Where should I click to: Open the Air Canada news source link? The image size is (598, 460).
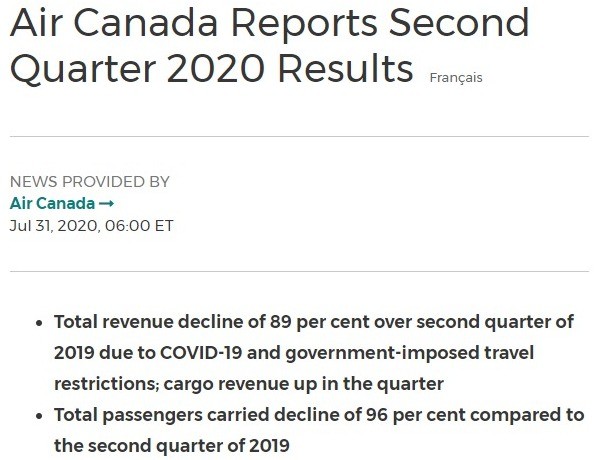pyautogui.click(x=61, y=203)
